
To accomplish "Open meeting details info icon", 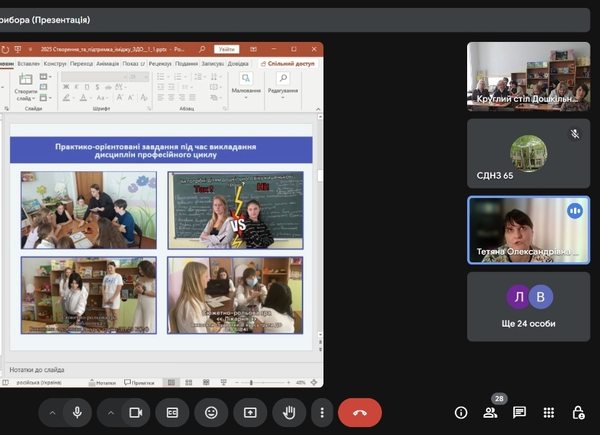I will click(461, 412).
